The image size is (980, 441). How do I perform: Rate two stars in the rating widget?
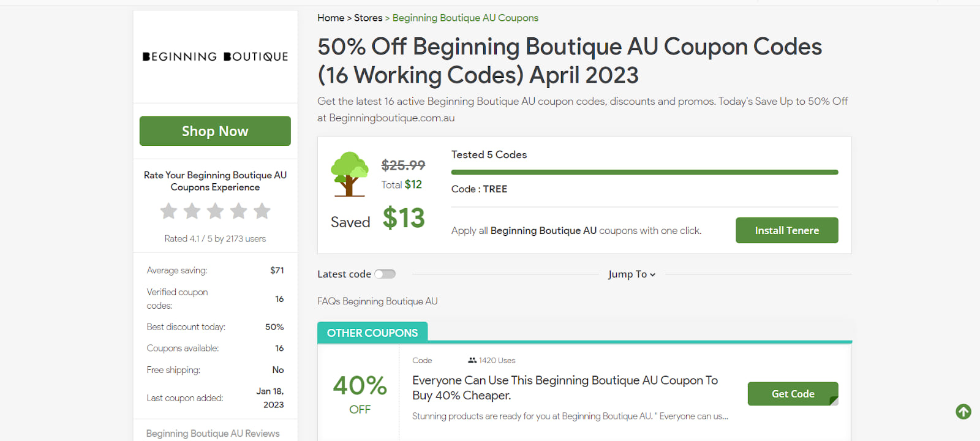192,211
